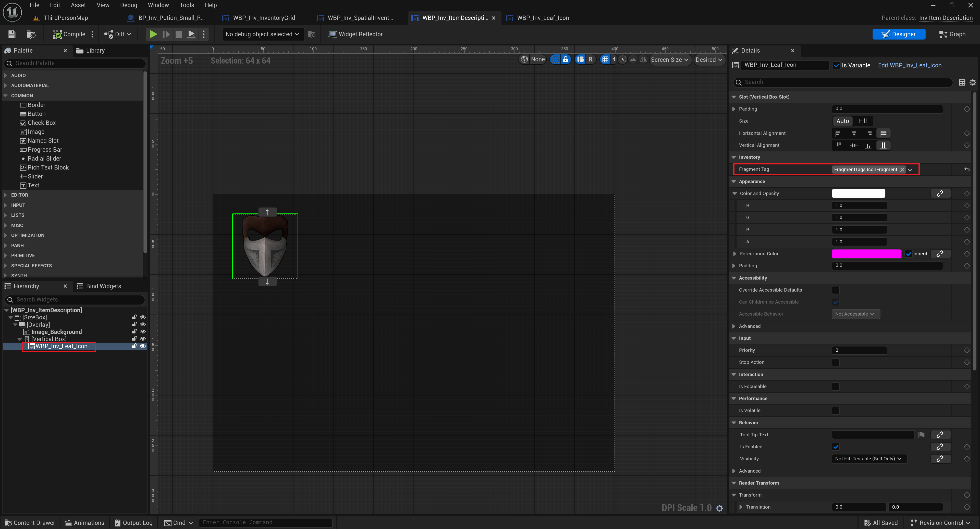Image resolution: width=980 pixels, height=529 pixels.
Task: Click Browse to asset in Content Browser icon
Action: pyautogui.click(x=31, y=34)
